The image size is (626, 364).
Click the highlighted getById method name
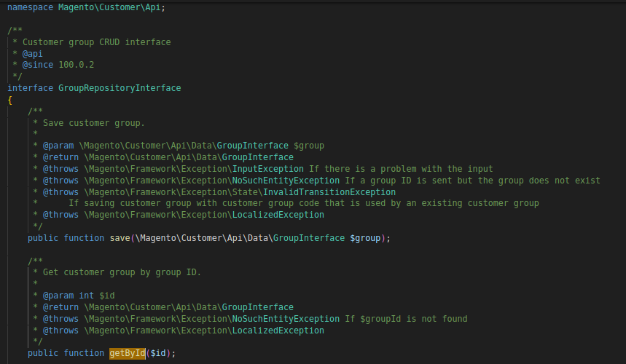pos(128,353)
